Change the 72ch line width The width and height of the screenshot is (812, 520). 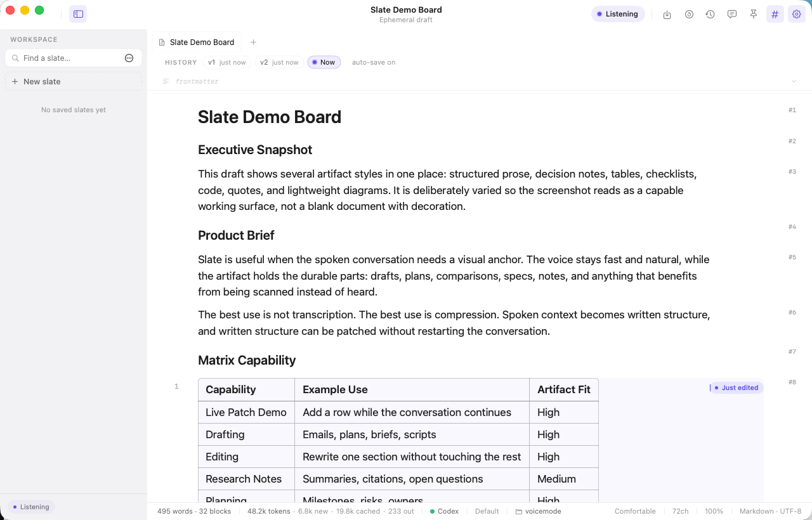[x=680, y=511]
